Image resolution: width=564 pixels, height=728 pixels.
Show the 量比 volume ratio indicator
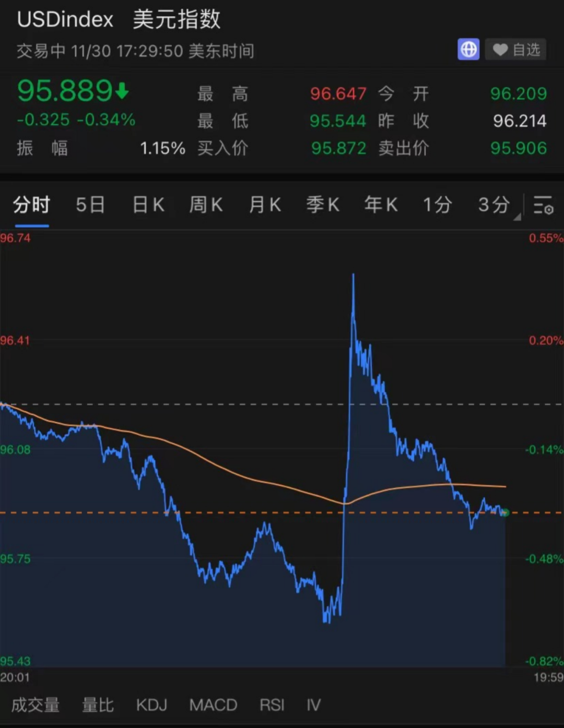98,705
